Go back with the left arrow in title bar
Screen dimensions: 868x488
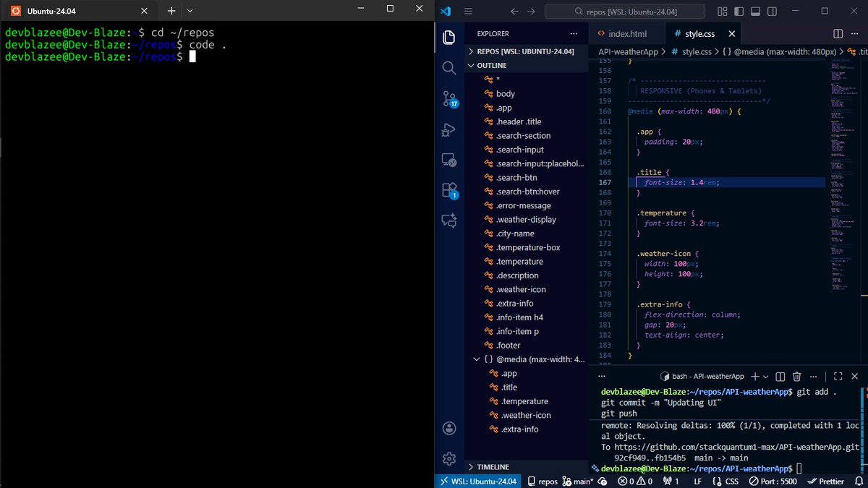[514, 11]
